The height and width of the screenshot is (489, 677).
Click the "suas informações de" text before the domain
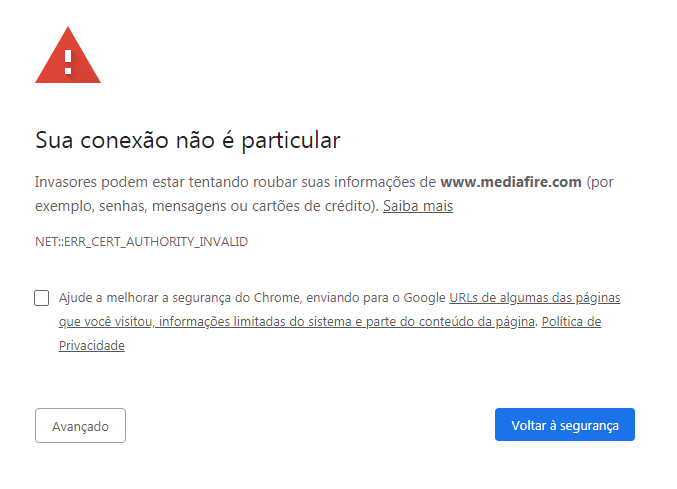(x=374, y=182)
